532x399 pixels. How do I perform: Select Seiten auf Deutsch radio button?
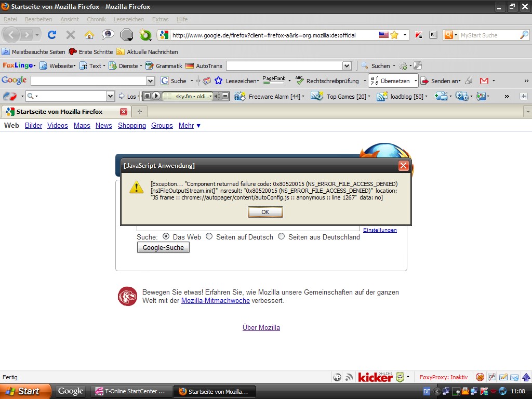[209, 236]
